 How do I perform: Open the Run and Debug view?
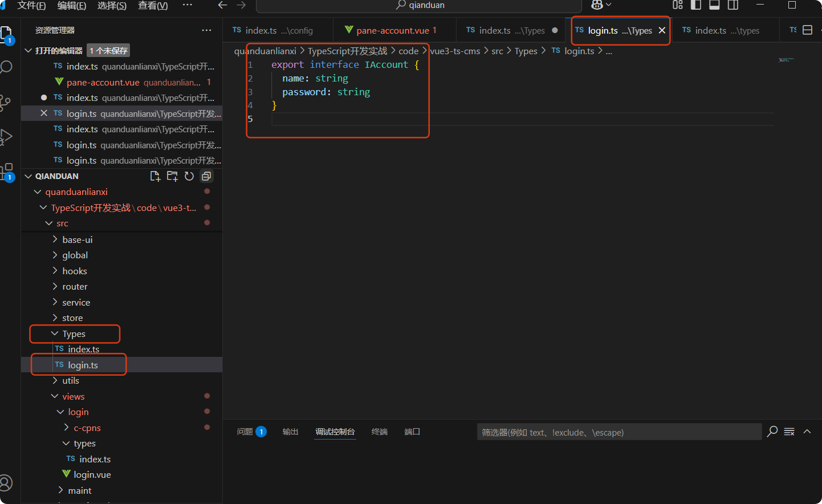pos(6,137)
